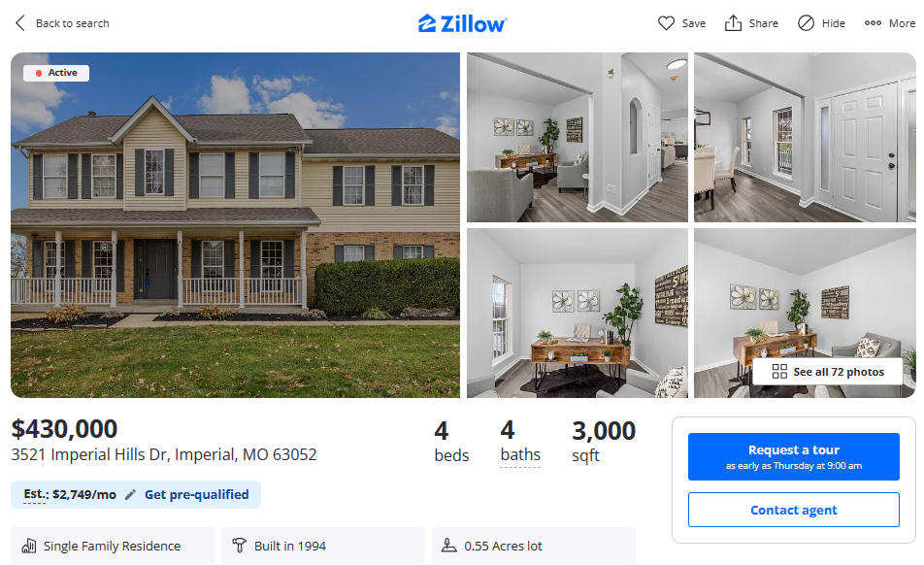The image size is (924, 565).
Task: Click the Zillow logo
Action: [x=462, y=23]
